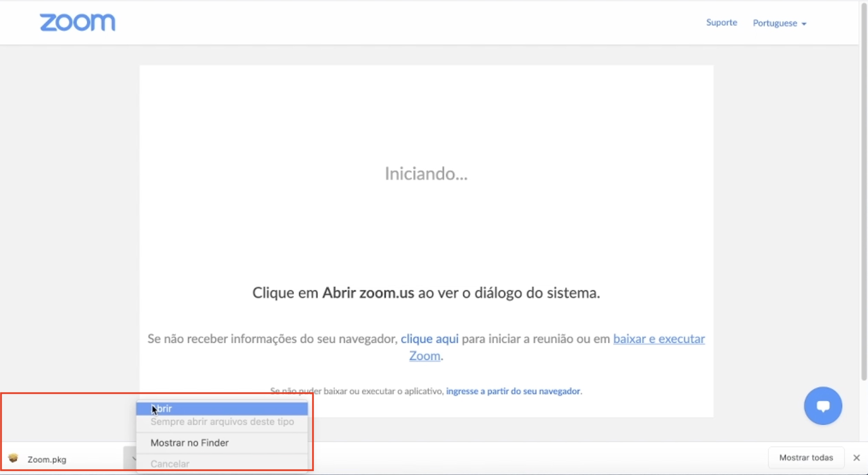Screen dimensions: 868x475
Task: Close the downloads bar
Action: click(x=856, y=458)
